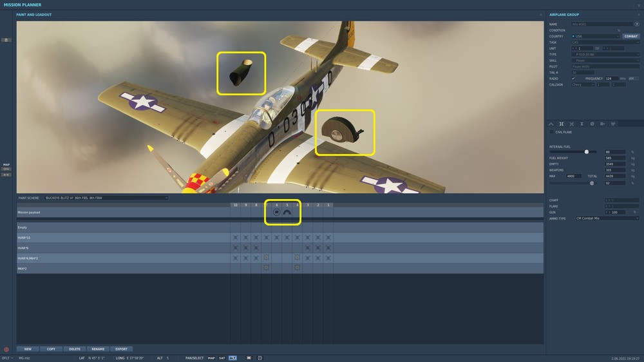This screenshot has width=644, height=362.
Task: Click the RENAME loadout button
Action: [98, 349]
